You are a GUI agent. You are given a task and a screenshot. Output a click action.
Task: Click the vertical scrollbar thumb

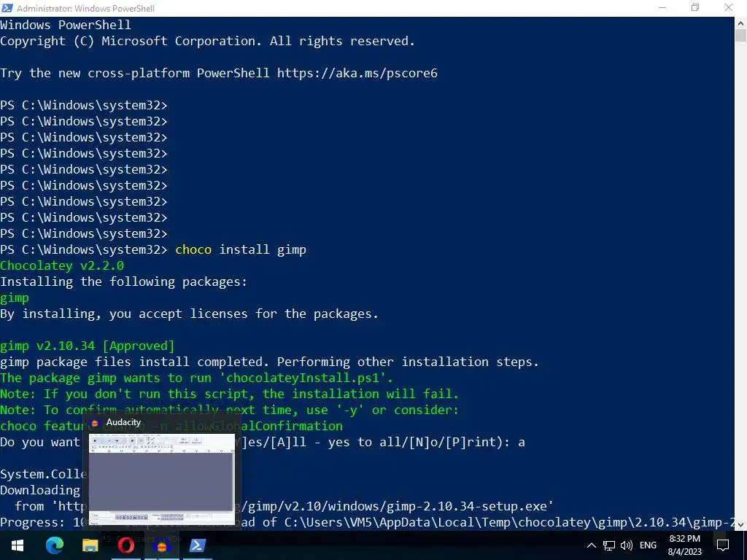tap(741, 36)
